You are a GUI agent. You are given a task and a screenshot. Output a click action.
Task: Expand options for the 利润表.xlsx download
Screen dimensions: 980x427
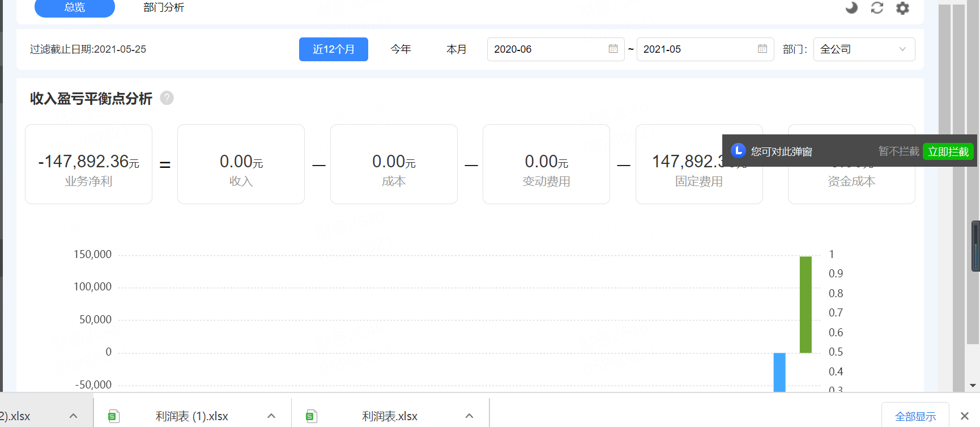[469, 416]
